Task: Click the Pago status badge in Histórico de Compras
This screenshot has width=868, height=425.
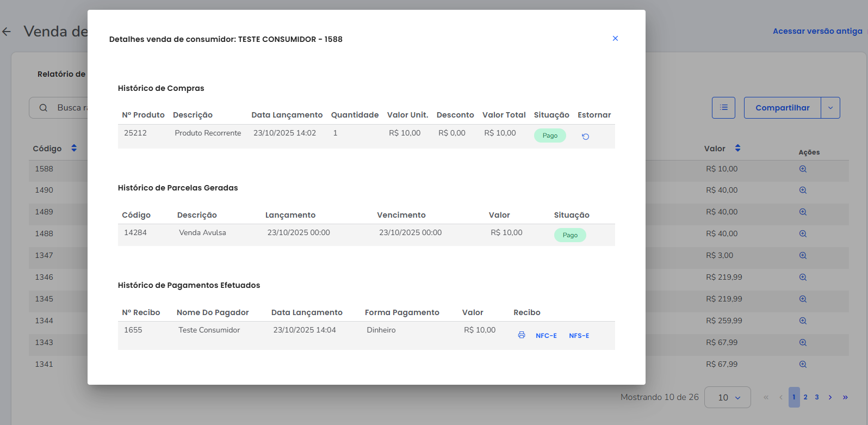Action: point(550,135)
